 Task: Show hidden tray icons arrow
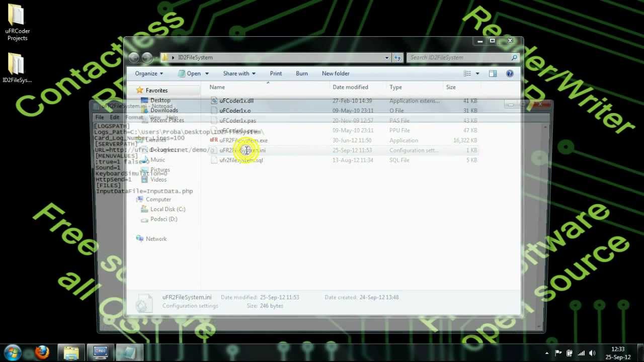[547, 353]
